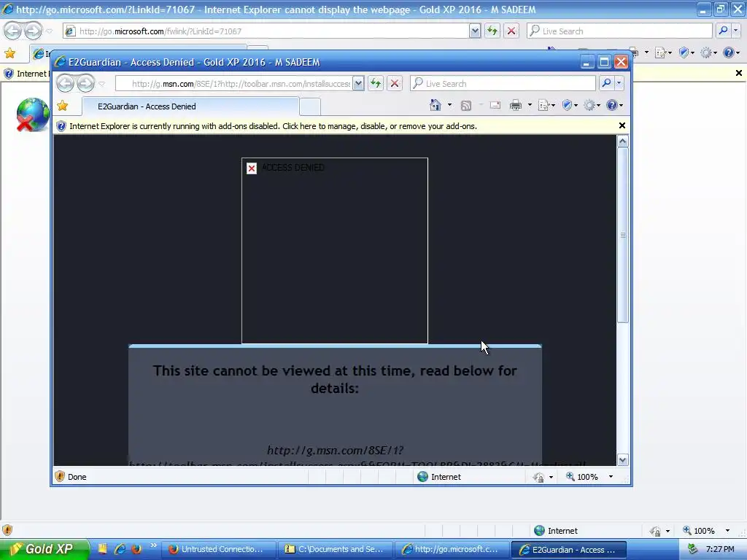Click RSS feeds icon in E2Guardian toolbar
Screen dimensions: 747x560
tap(466, 105)
